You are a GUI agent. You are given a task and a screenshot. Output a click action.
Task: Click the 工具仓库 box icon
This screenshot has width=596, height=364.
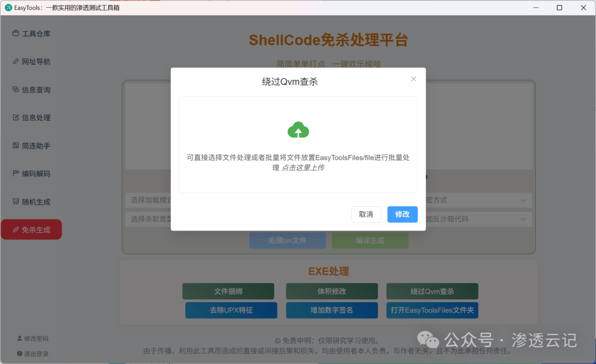15,34
